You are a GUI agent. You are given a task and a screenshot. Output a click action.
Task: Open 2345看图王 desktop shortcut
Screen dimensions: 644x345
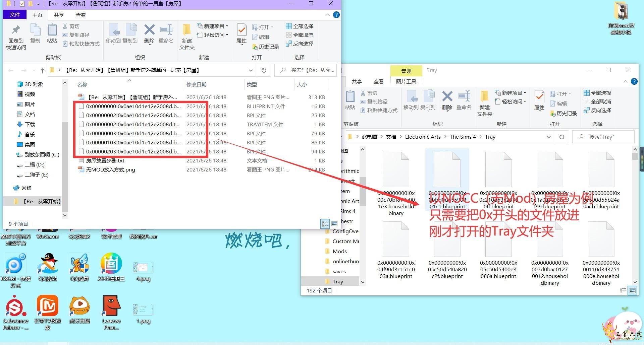point(111,267)
